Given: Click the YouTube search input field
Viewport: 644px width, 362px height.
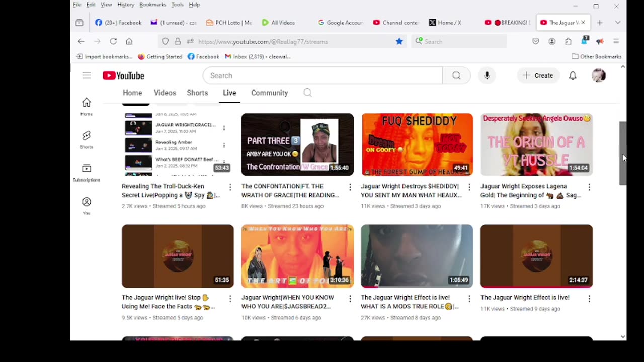Looking at the screenshot, I should point(323,75).
